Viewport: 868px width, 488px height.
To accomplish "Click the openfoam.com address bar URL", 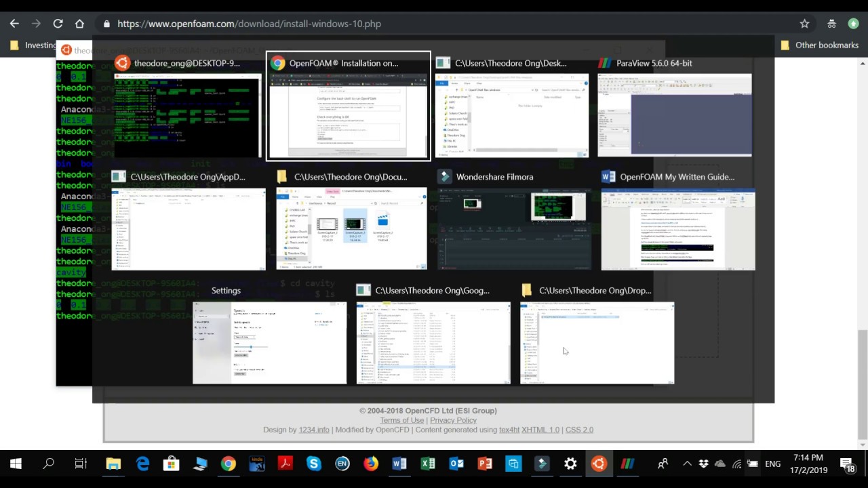I will coord(249,24).
